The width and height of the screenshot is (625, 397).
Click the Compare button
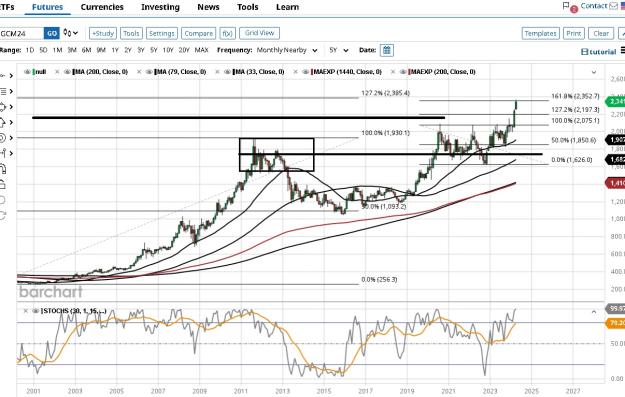click(x=199, y=33)
